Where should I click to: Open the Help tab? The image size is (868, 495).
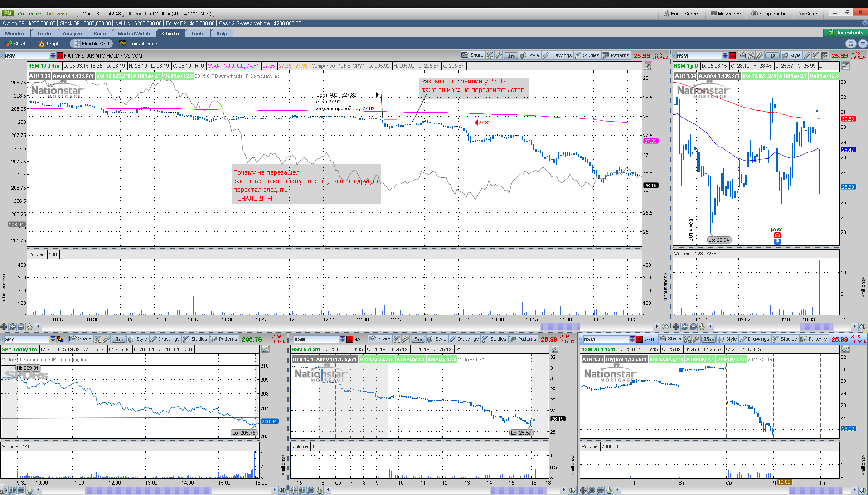222,34
